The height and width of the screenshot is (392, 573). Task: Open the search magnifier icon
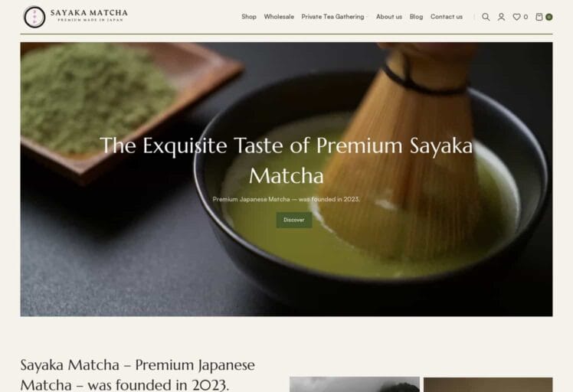tap(486, 17)
